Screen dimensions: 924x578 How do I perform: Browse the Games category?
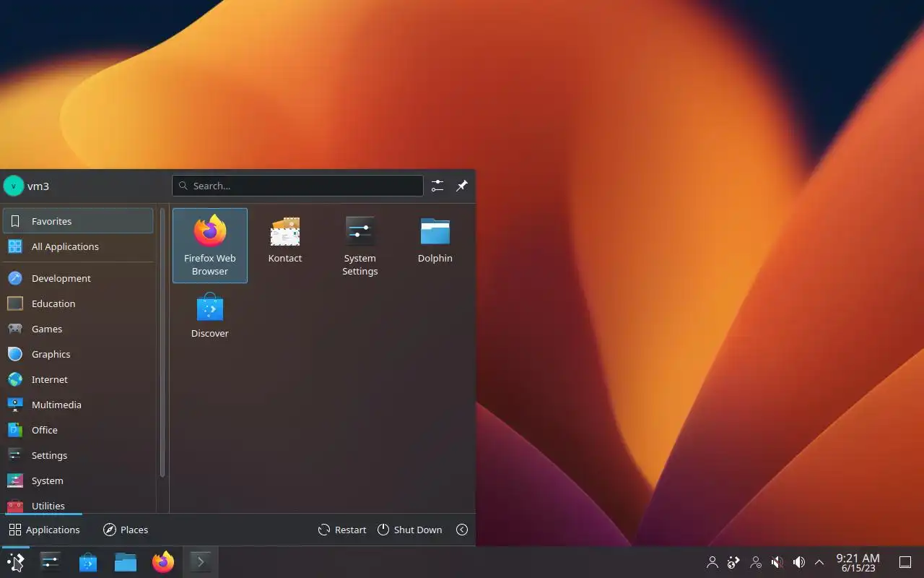[x=78, y=329]
